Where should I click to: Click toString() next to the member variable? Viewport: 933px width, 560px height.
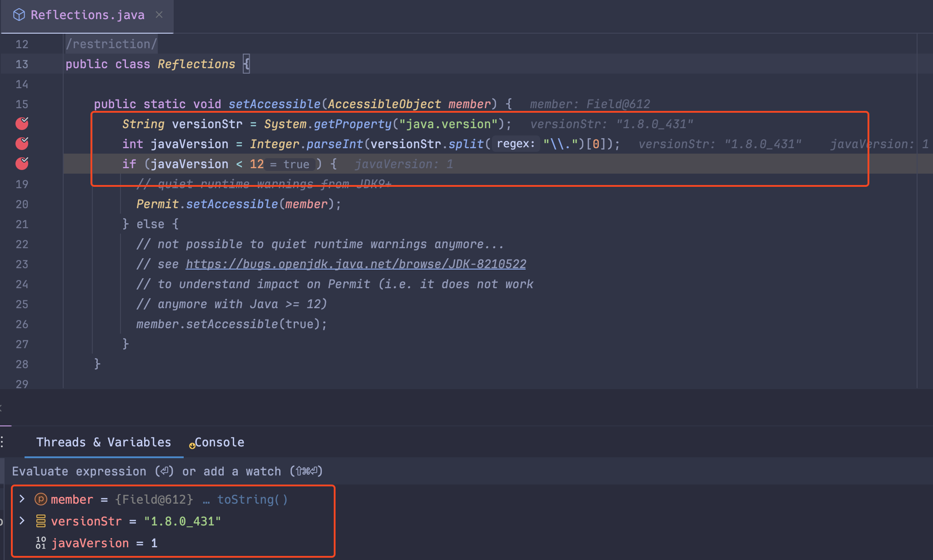252,499
